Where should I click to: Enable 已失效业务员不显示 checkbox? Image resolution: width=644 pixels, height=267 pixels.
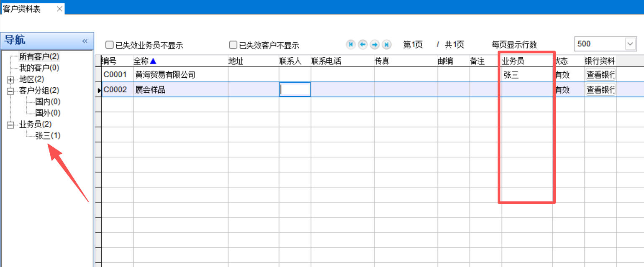click(x=110, y=45)
